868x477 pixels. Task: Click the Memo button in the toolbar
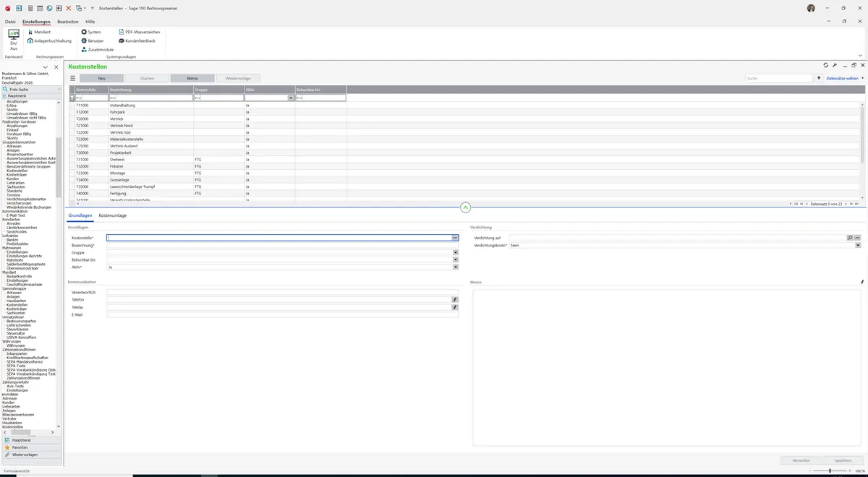pyautogui.click(x=192, y=78)
